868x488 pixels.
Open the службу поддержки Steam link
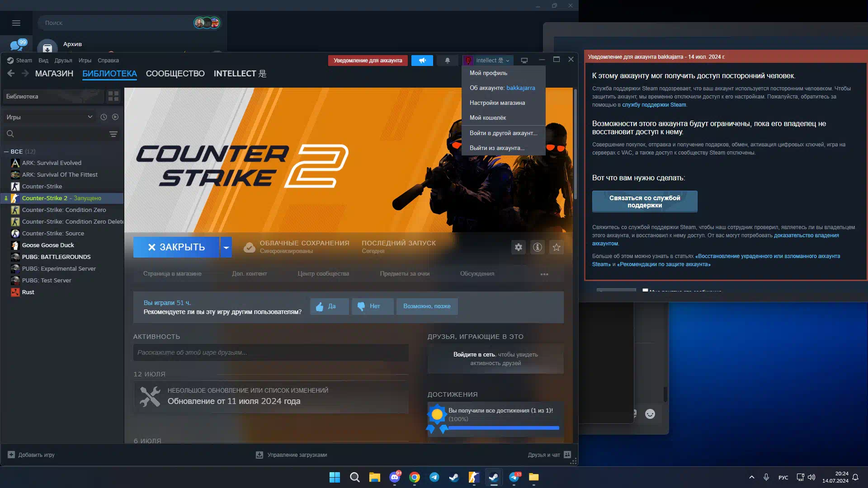click(x=654, y=105)
